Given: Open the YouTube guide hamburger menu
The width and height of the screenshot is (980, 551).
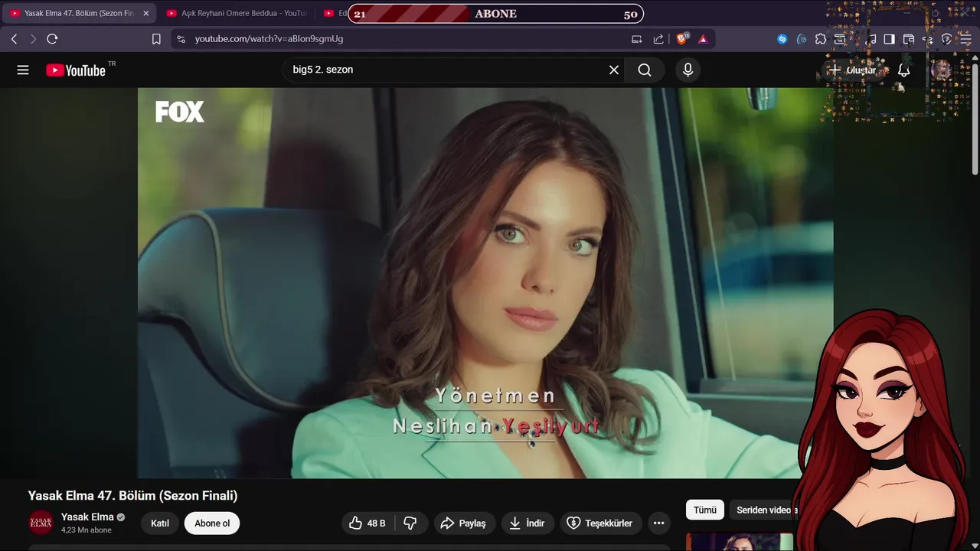Looking at the screenshot, I should 23,70.
